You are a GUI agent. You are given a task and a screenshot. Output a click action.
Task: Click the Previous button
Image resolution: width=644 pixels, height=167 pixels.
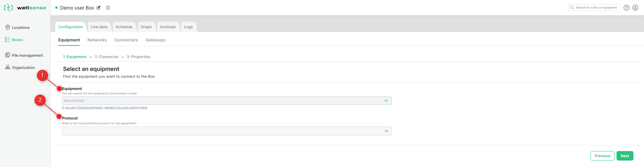(x=602, y=156)
